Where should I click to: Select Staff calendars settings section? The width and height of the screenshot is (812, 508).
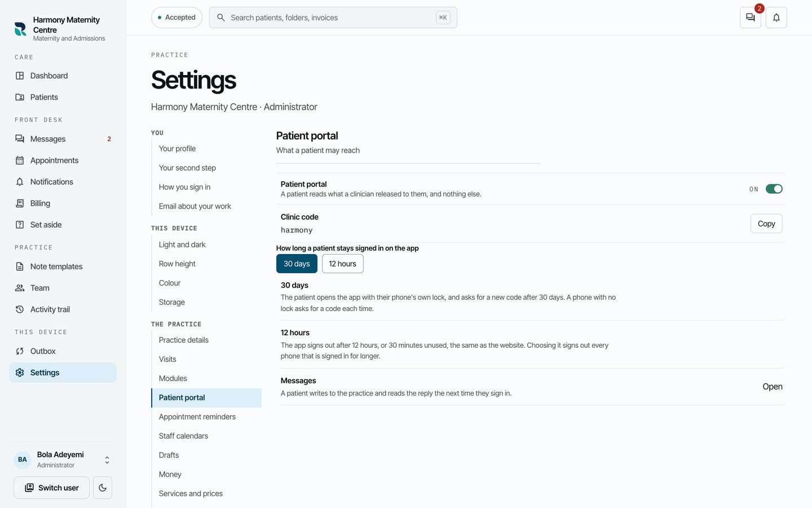206,436
